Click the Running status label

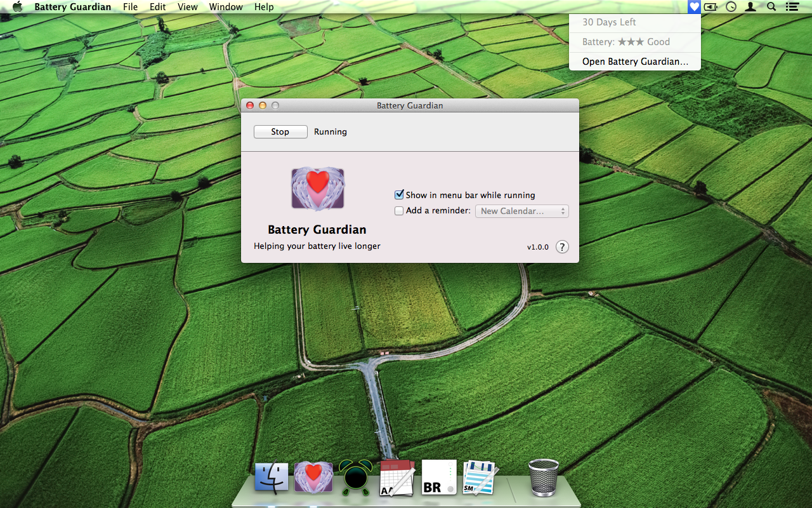pyautogui.click(x=331, y=132)
